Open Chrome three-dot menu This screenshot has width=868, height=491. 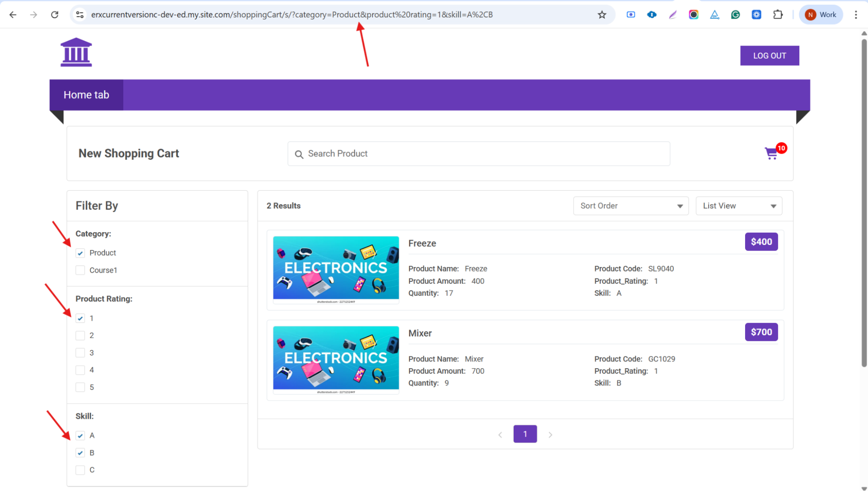coord(856,15)
